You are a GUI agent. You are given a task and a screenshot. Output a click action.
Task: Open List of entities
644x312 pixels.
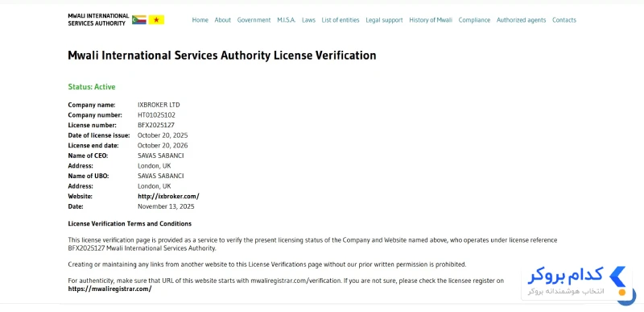[341, 19]
